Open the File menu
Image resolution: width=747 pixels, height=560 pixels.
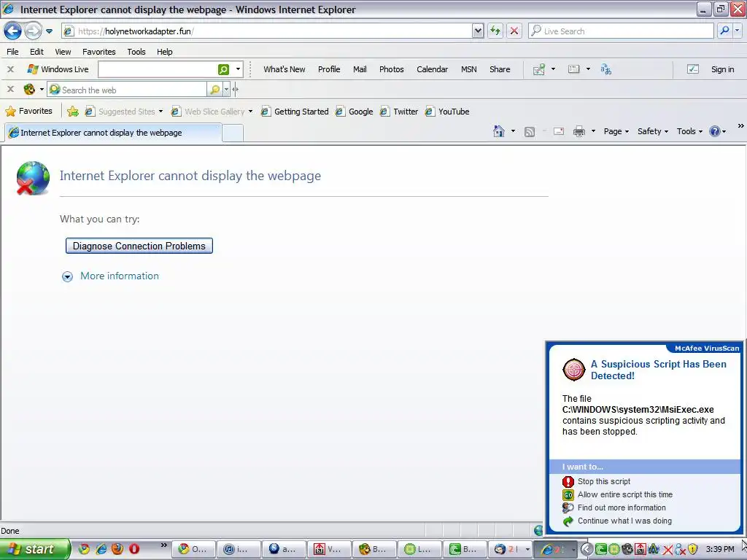(x=13, y=52)
